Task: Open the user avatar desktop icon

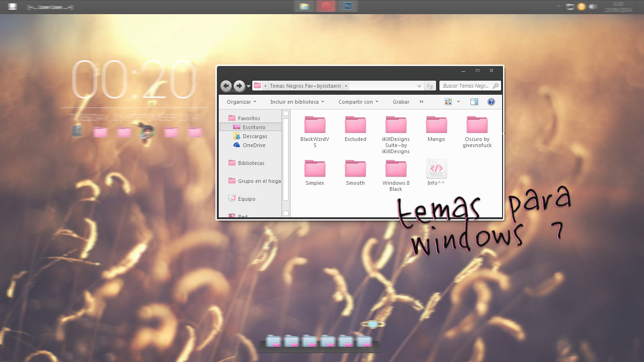Action: [x=147, y=132]
